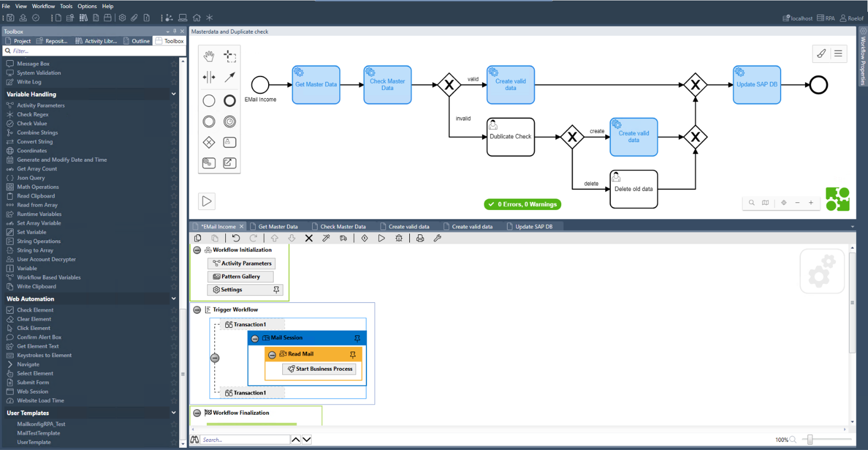The image size is (868, 450).
Task: Open the print dialog from the editor toolbar
Action: (x=420, y=238)
